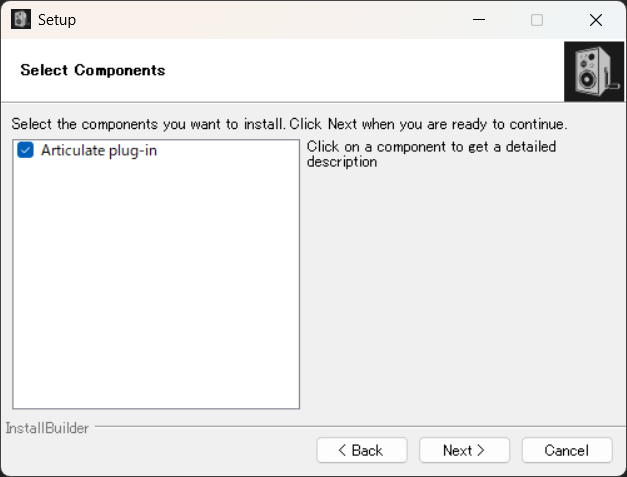This screenshot has height=477, width=627.
Task: Proceed with the Next button
Action: (x=464, y=451)
